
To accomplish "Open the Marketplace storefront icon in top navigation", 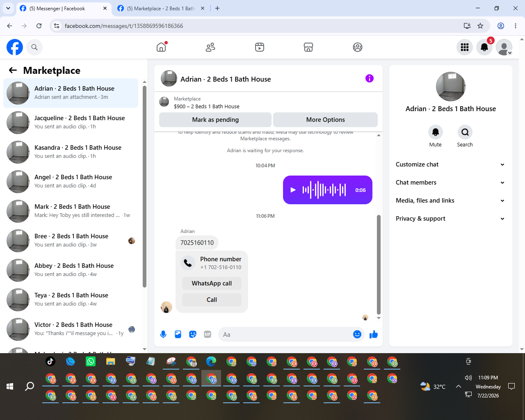I will click(x=308, y=47).
